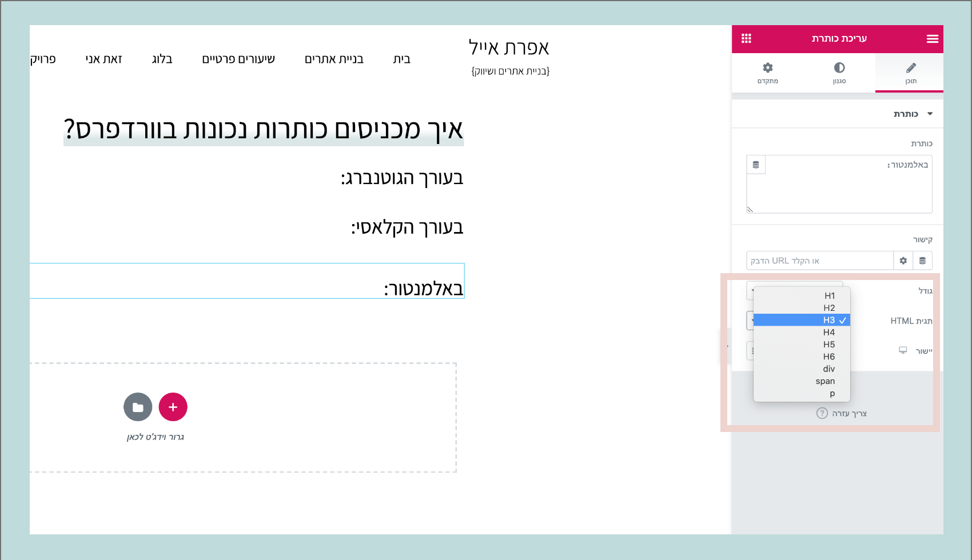This screenshot has width=972, height=560.
Task: Select the heading איך מכניסים כותרות נכונות בוורדפרס
Action: pos(264,129)
